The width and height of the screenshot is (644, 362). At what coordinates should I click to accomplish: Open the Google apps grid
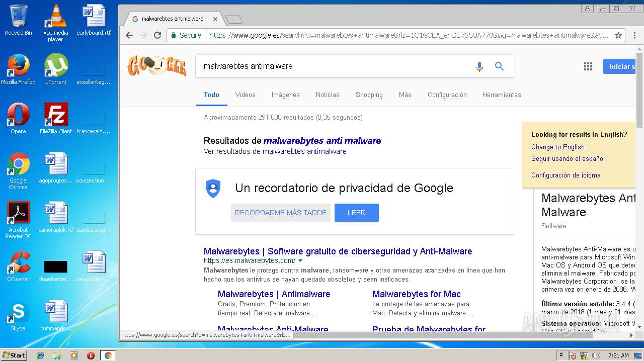(588, 66)
